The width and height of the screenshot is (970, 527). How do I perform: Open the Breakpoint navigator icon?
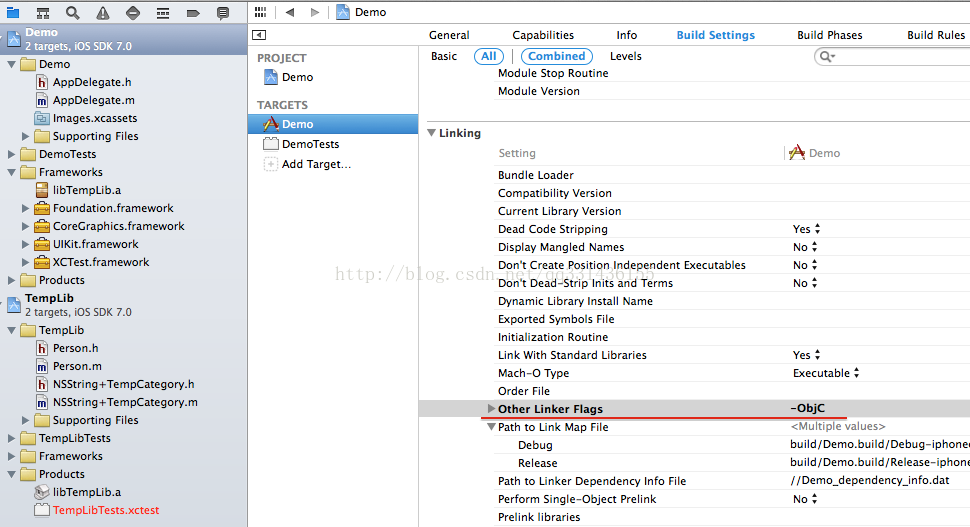pos(193,12)
